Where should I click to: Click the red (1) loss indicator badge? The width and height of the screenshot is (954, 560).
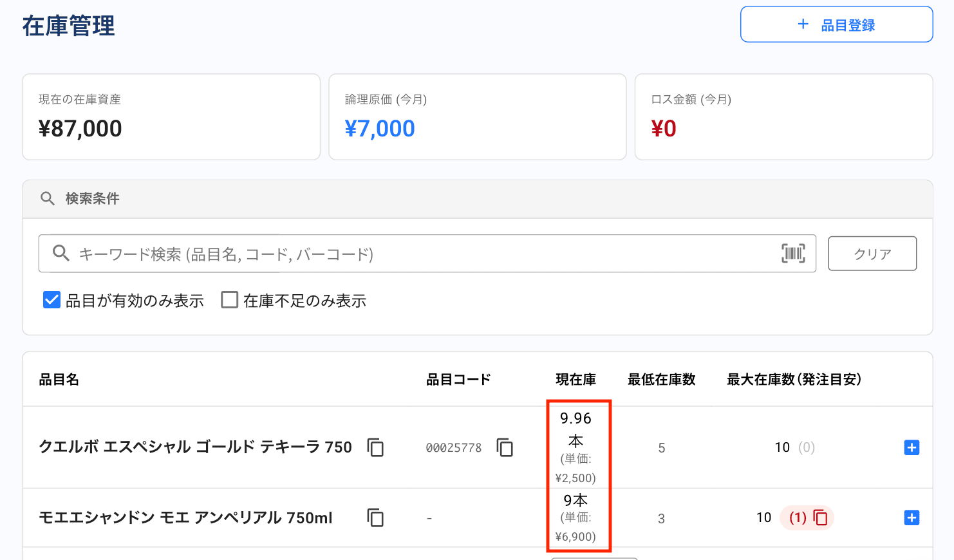(797, 518)
